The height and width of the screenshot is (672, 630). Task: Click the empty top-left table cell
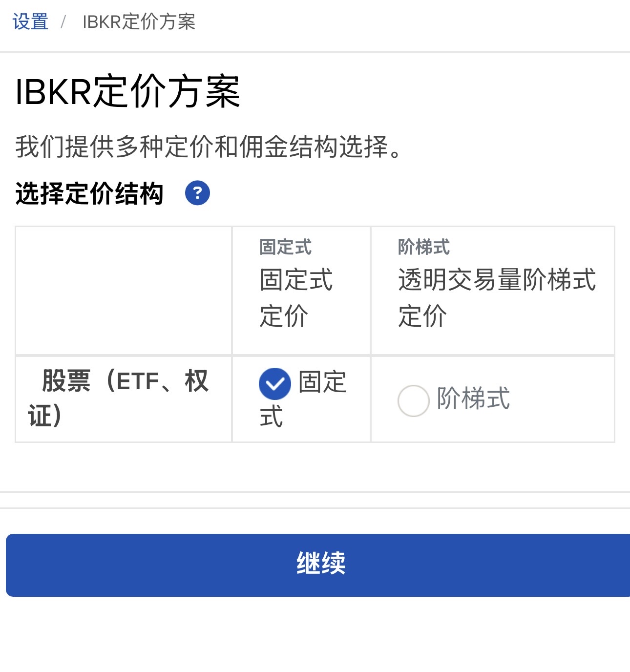coord(124,291)
